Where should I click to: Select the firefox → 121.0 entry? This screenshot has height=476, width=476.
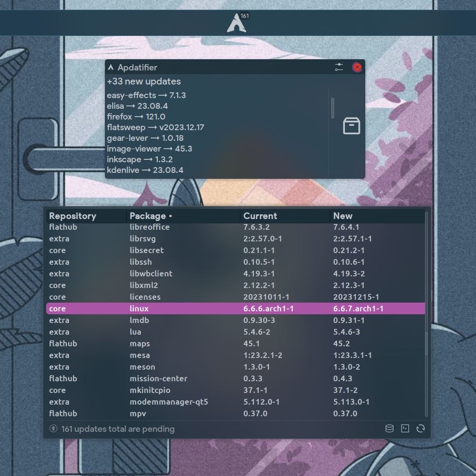click(136, 117)
